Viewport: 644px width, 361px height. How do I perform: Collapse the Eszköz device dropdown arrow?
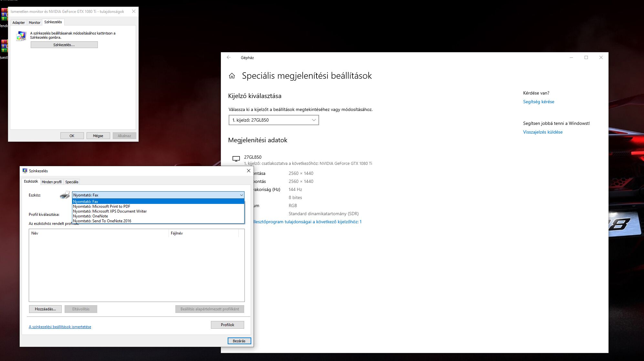(241, 195)
